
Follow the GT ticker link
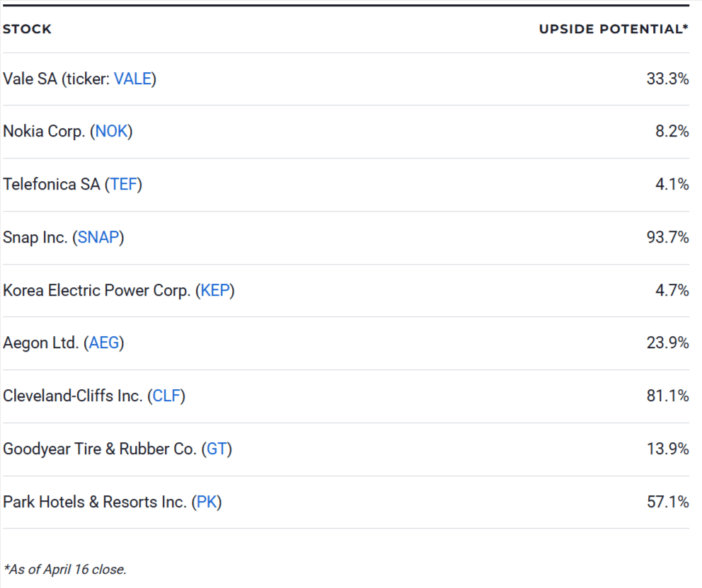coord(217,449)
